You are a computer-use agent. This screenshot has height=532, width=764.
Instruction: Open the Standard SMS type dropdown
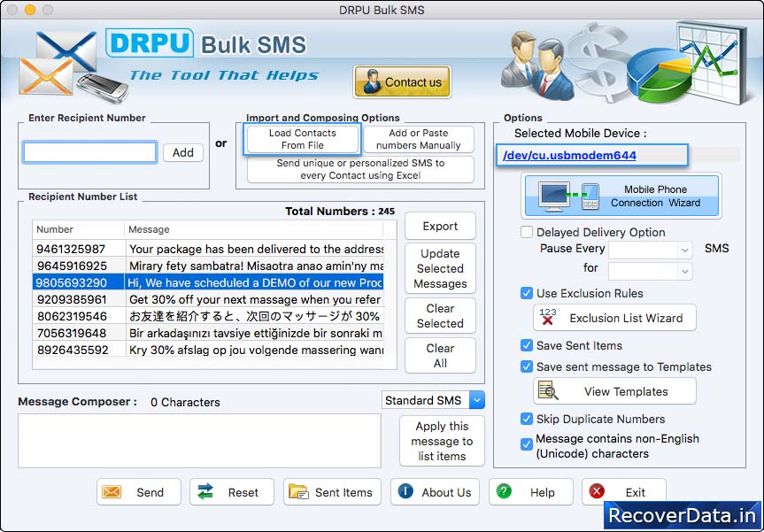click(x=433, y=400)
